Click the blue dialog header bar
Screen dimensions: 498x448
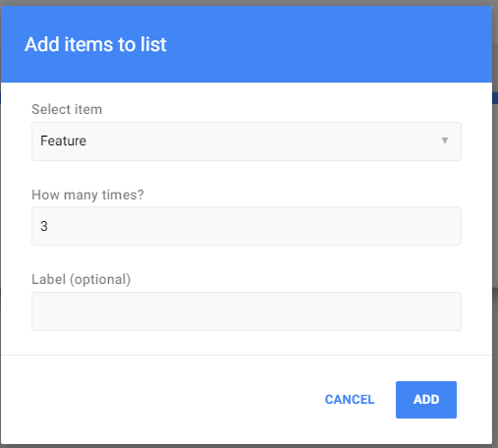pyautogui.click(x=247, y=44)
